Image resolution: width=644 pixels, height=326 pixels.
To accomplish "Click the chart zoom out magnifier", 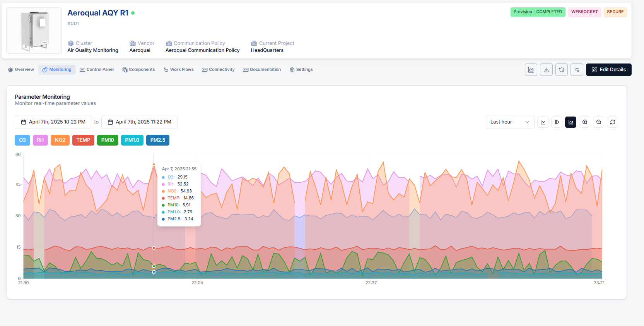I will (x=599, y=122).
